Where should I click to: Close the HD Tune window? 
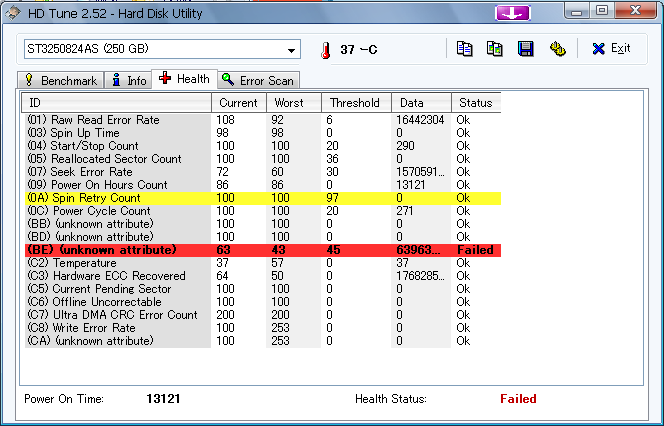point(635,11)
